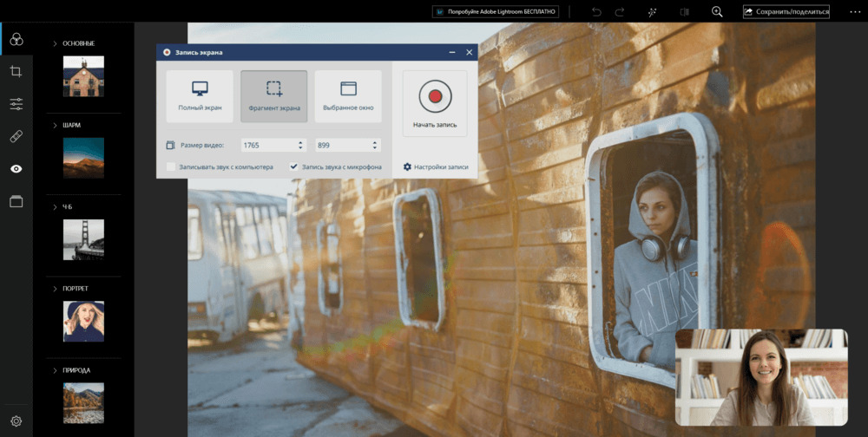Image resolution: width=868 pixels, height=437 pixels.
Task: Click the Запись экрана title bar icon
Action: coord(167,53)
